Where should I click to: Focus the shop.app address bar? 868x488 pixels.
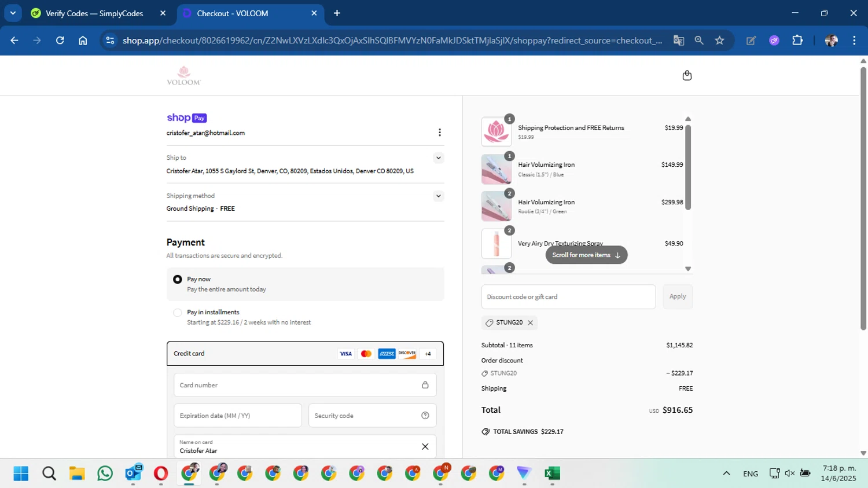392,41
